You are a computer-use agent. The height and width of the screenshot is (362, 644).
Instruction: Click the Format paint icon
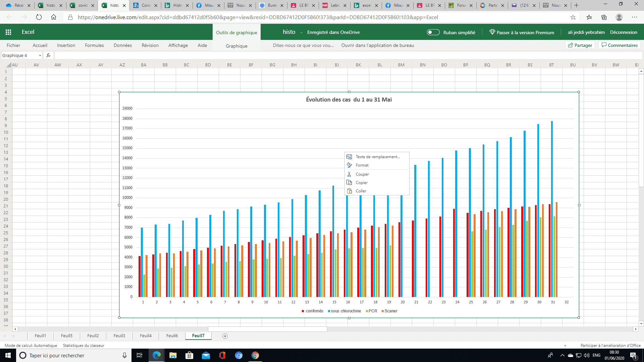(349, 165)
